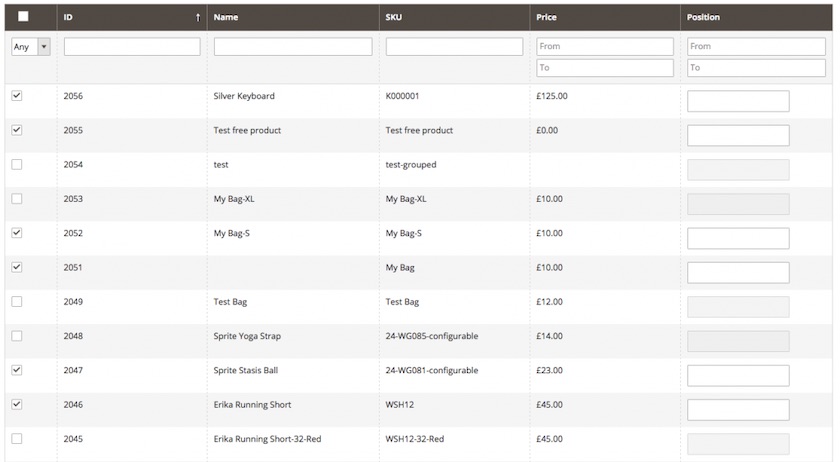Click the ID column sort arrow

[198, 18]
